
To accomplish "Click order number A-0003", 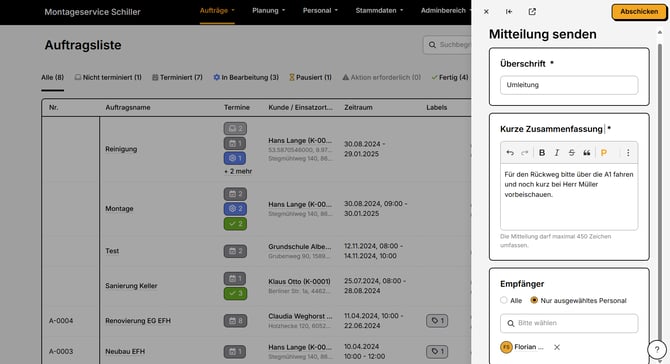I will click(61, 352).
